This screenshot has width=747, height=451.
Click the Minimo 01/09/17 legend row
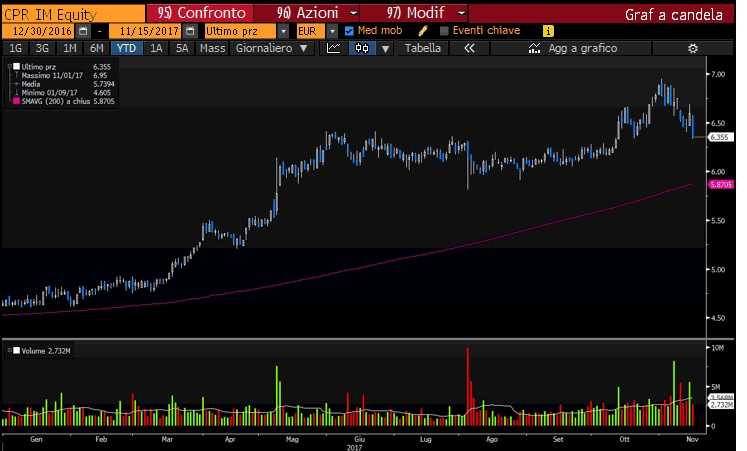pos(64,92)
